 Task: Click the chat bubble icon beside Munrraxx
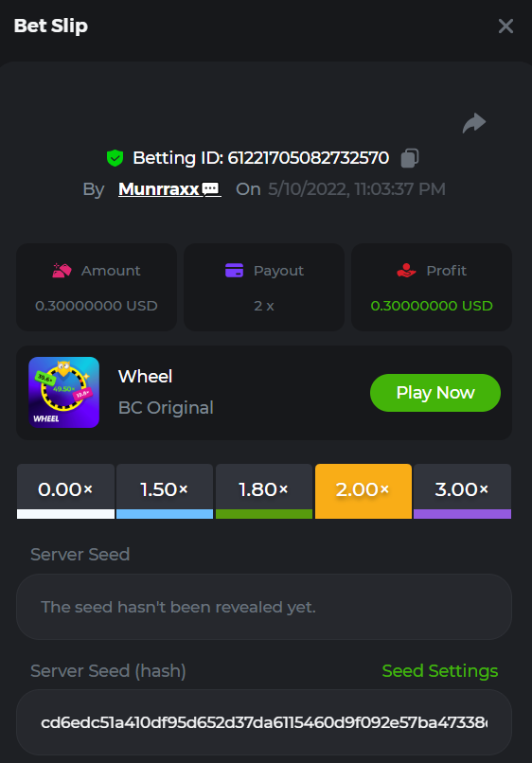tap(211, 188)
